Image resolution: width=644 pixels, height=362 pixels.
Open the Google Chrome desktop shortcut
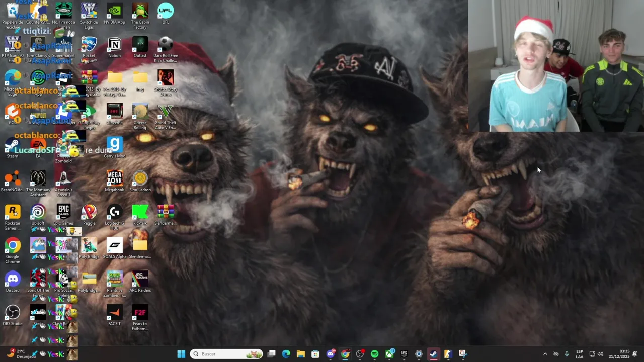[x=13, y=250]
